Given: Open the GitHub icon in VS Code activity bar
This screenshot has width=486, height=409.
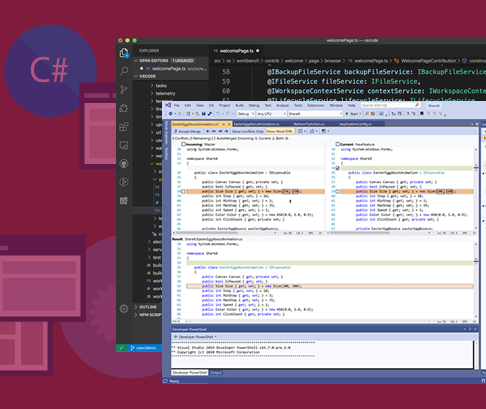Looking at the screenshot, I should pos(124,163).
